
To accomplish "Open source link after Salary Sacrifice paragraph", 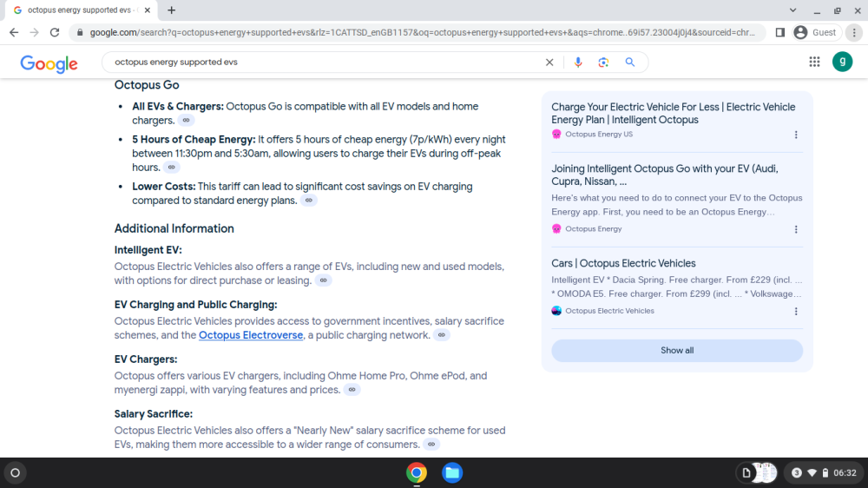I will (x=431, y=445).
